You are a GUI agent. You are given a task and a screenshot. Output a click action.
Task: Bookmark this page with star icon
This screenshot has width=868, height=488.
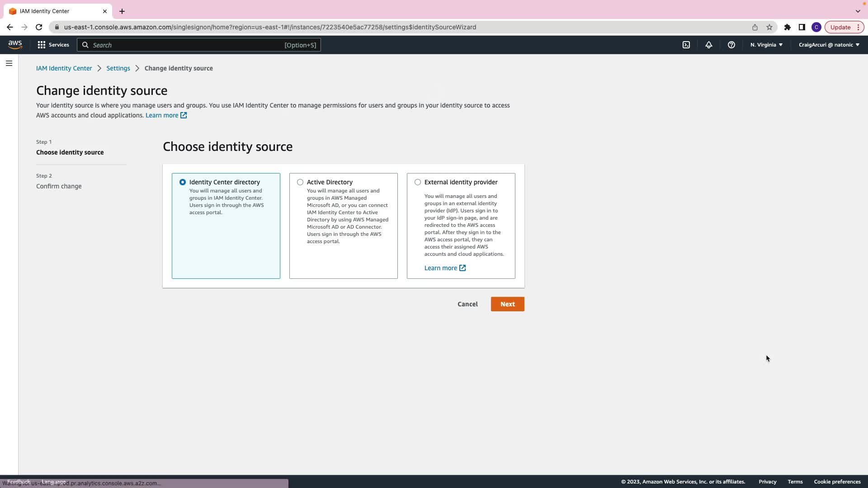tap(769, 27)
